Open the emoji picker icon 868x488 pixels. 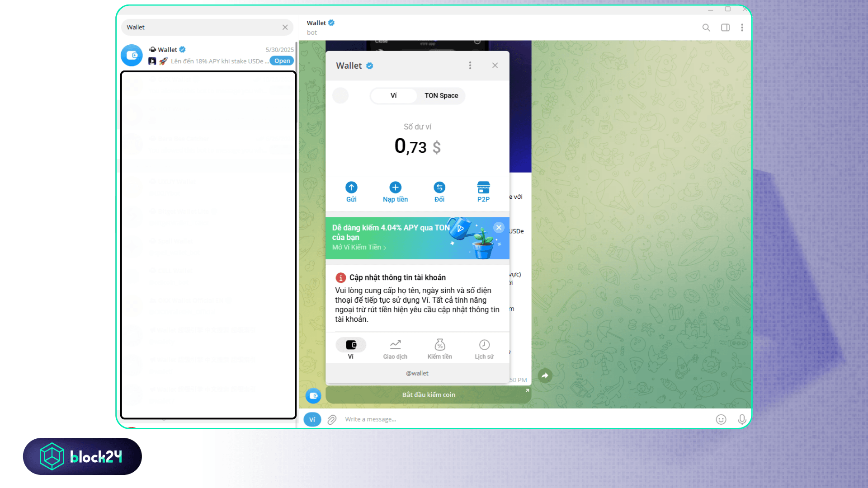(721, 419)
